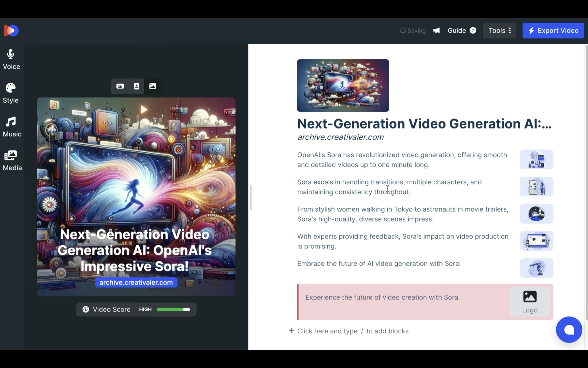588x368 pixels.
Task: Click the HIGH score label
Action: pos(145,309)
